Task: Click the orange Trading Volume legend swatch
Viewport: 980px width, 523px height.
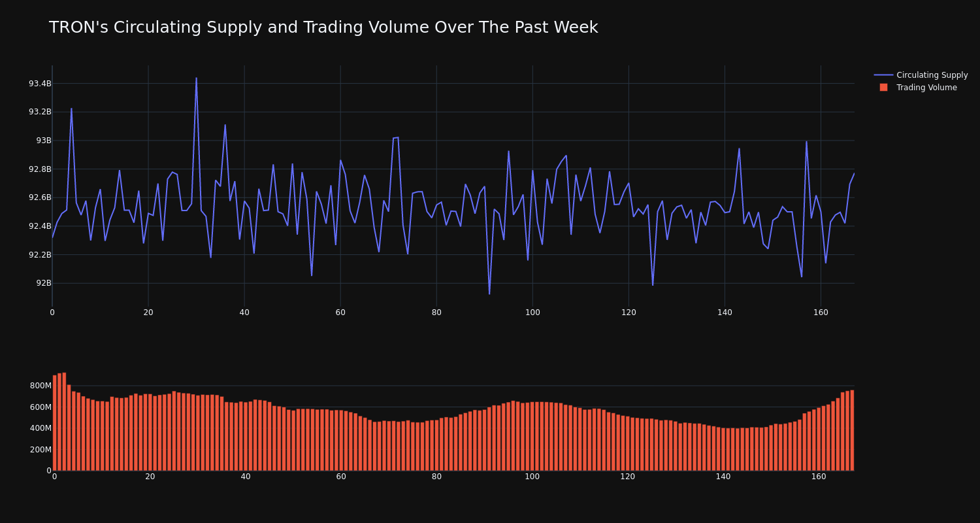Action: pyautogui.click(x=883, y=88)
